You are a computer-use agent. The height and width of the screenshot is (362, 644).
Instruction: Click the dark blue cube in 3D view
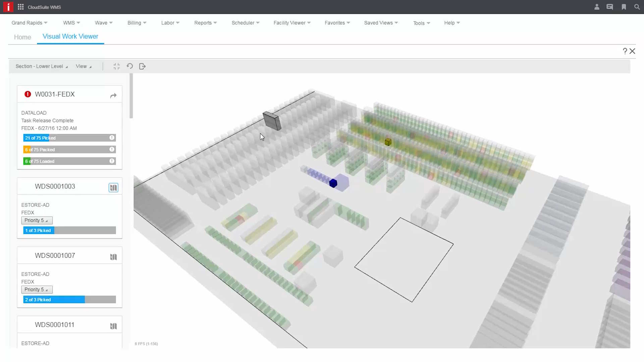pyautogui.click(x=333, y=183)
